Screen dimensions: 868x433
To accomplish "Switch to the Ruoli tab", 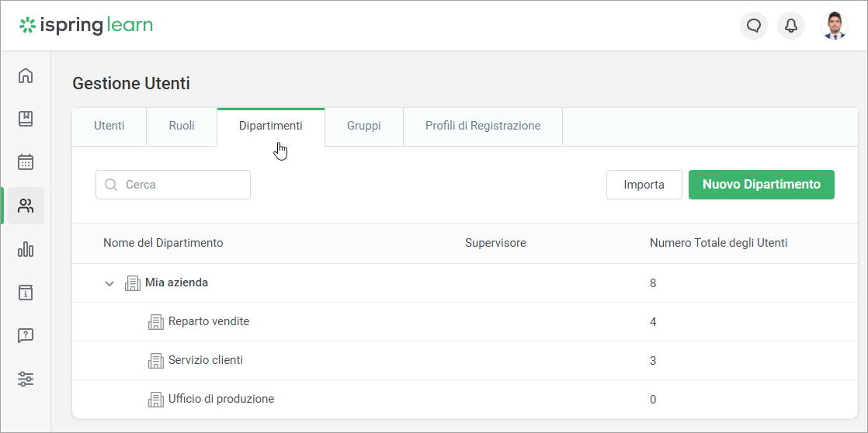I will point(182,126).
